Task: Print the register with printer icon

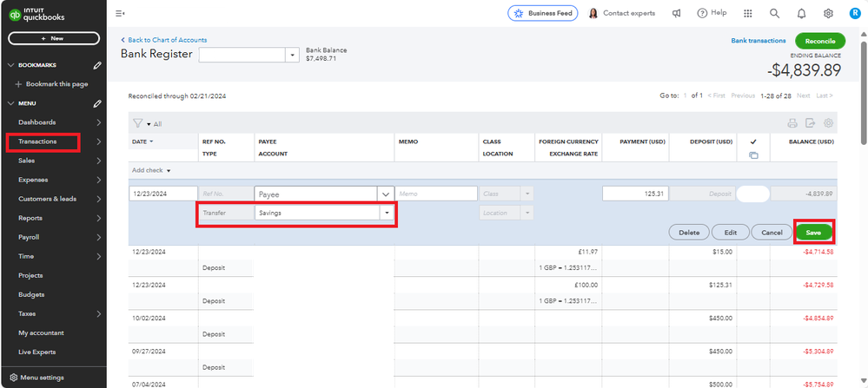Action: (x=792, y=123)
